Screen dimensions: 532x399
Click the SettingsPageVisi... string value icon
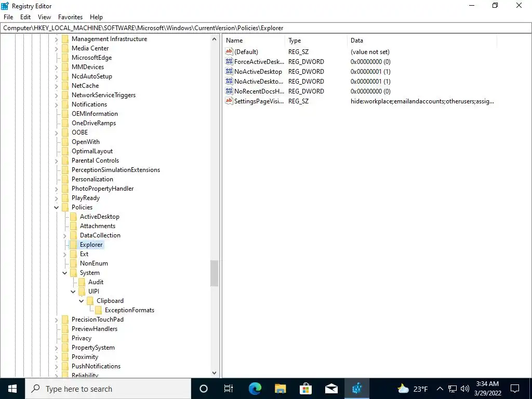(x=229, y=101)
